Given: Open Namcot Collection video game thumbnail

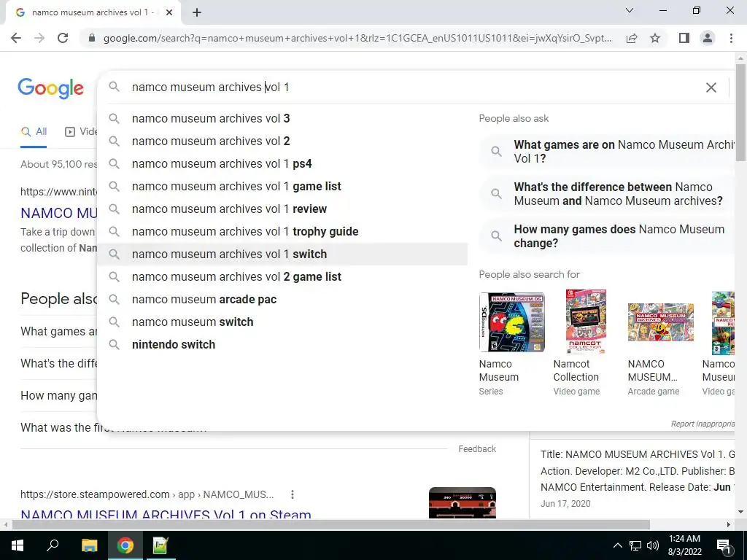Looking at the screenshot, I should (586, 322).
